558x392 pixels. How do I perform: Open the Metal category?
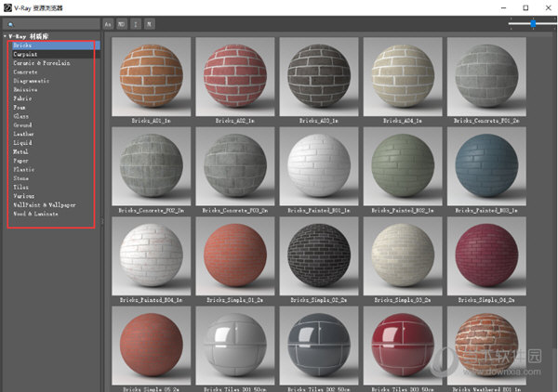click(21, 151)
